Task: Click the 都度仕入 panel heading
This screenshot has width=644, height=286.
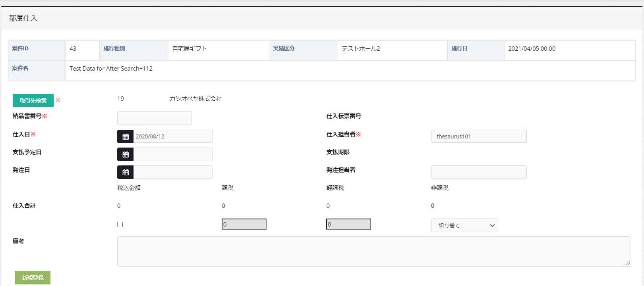Action: point(23,18)
